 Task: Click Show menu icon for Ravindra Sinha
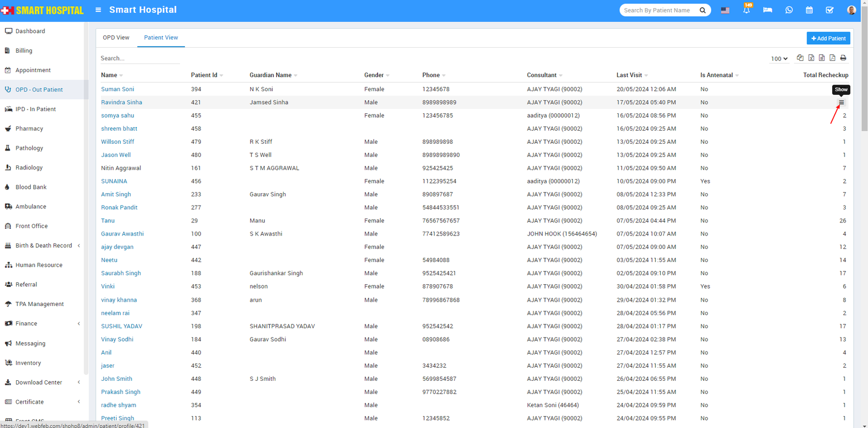(841, 103)
